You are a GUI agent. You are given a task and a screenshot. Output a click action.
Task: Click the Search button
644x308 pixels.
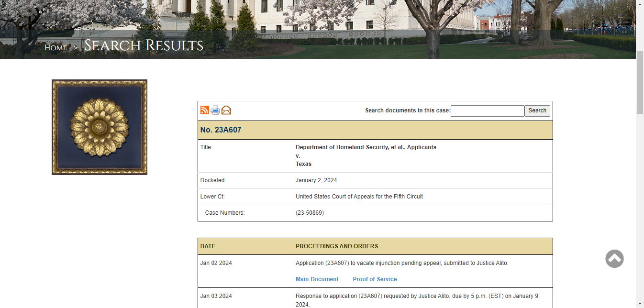[x=537, y=111]
